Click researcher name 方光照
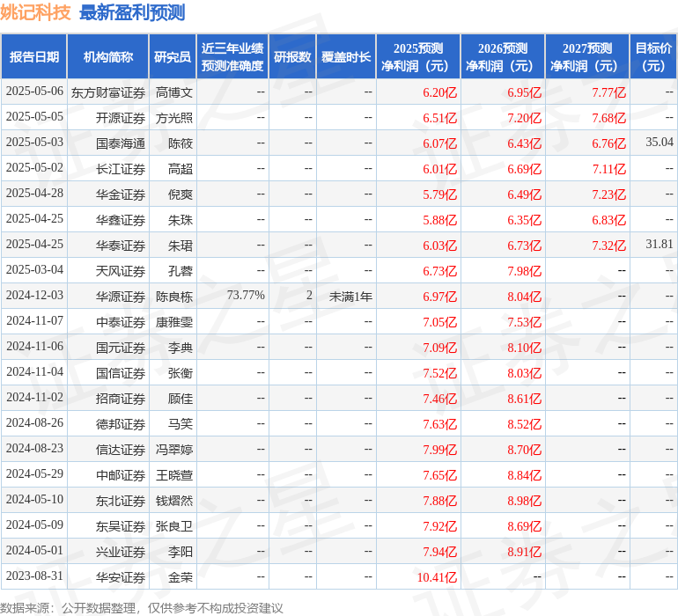The width and height of the screenshot is (678, 616). [173, 118]
